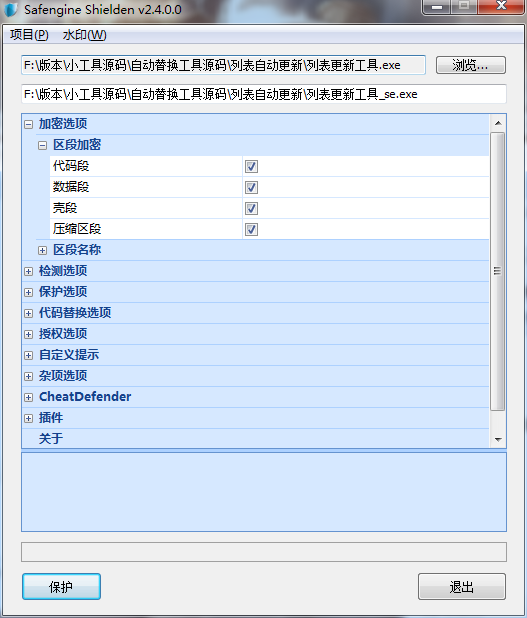Image resolution: width=527 pixels, height=618 pixels.
Task: Click the 检测选项 heading text
Action: pyautogui.click(x=63, y=271)
